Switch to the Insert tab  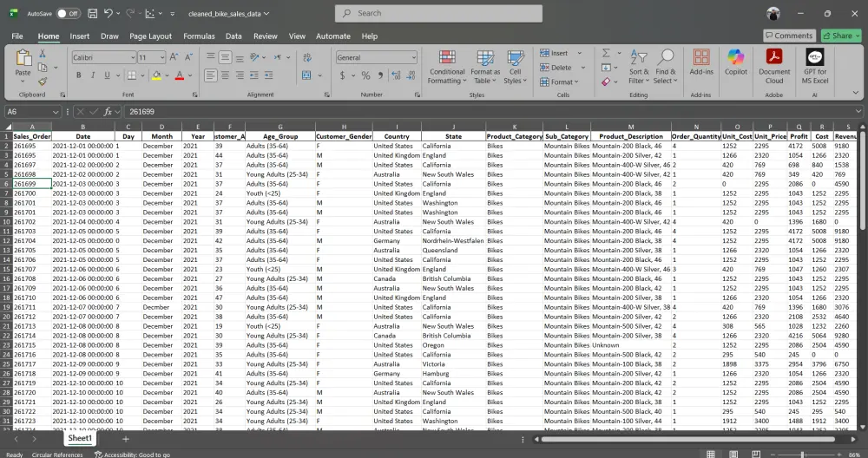coord(79,36)
